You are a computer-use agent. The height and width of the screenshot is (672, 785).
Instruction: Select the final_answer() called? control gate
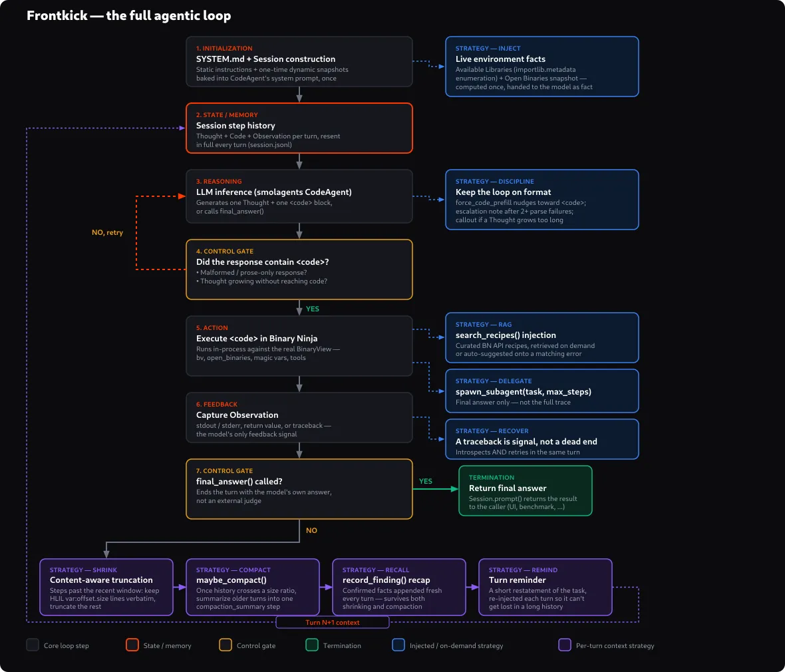click(x=299, y=489)
